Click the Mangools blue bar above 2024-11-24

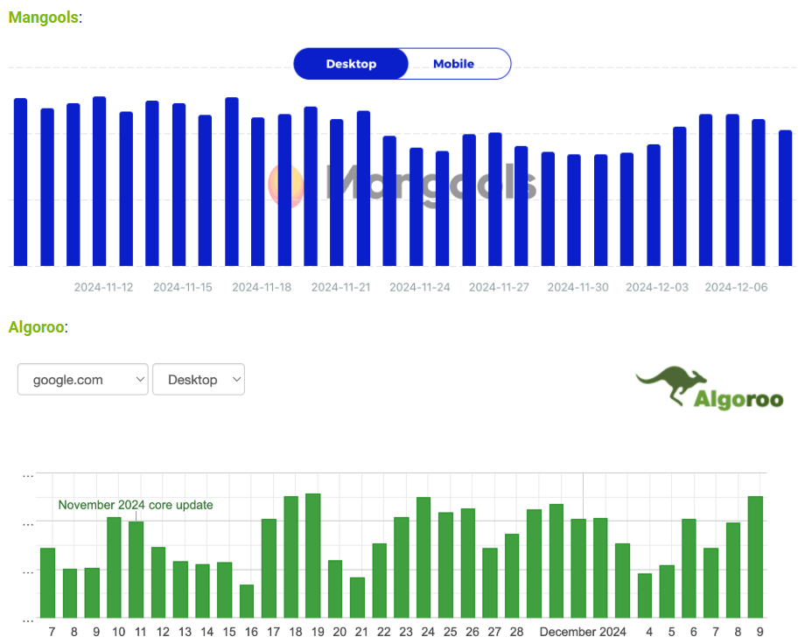point(416,207)
